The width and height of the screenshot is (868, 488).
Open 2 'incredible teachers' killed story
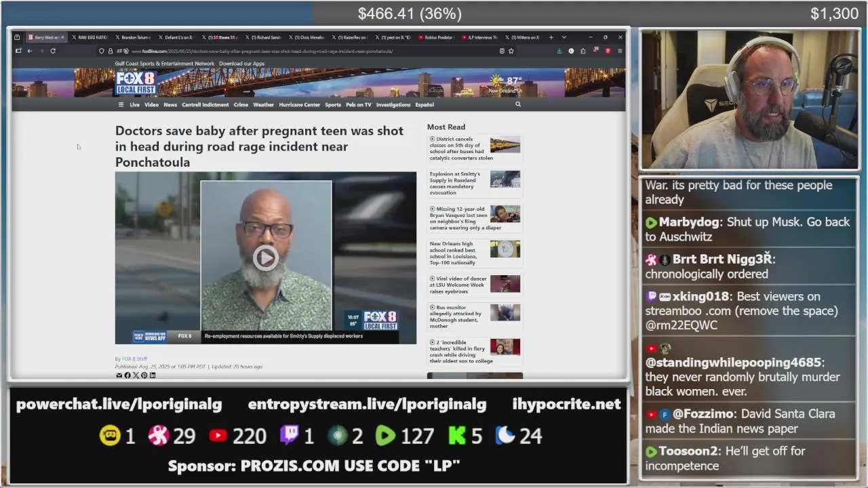coord(461,351)
